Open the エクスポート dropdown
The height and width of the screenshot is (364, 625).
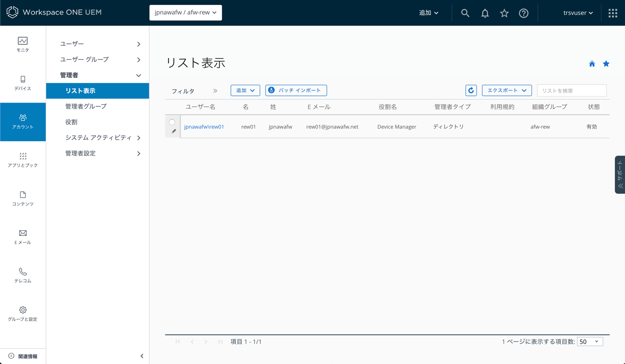point(507,90)
